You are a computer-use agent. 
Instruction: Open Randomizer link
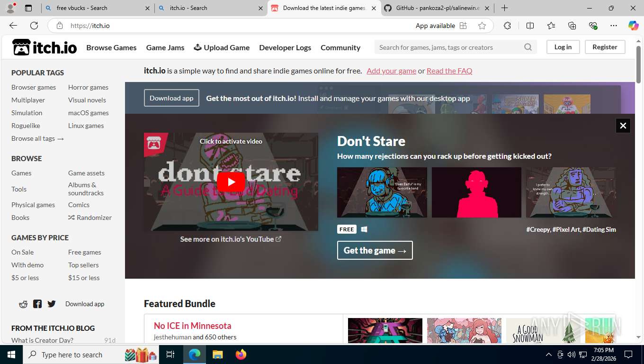[90, 218]
